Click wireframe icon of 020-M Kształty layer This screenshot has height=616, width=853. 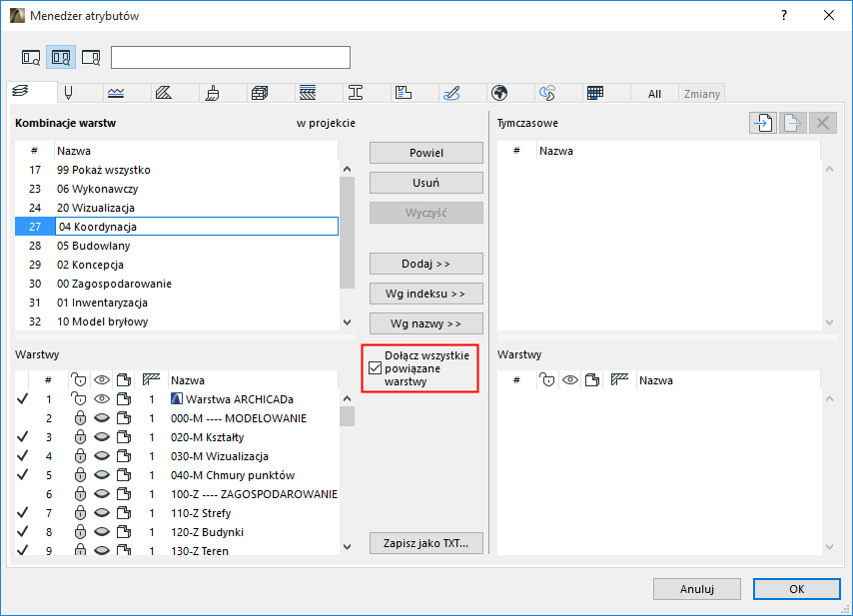tap(124, 437)
